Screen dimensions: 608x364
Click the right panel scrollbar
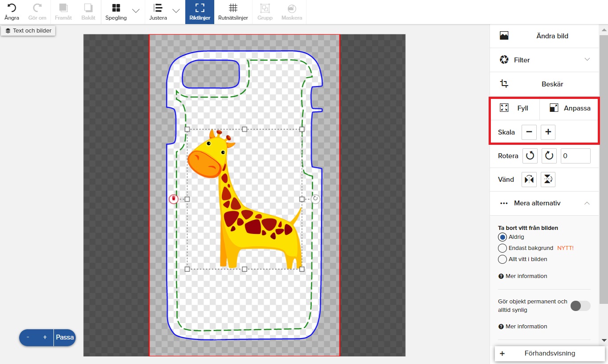(604, 169)
